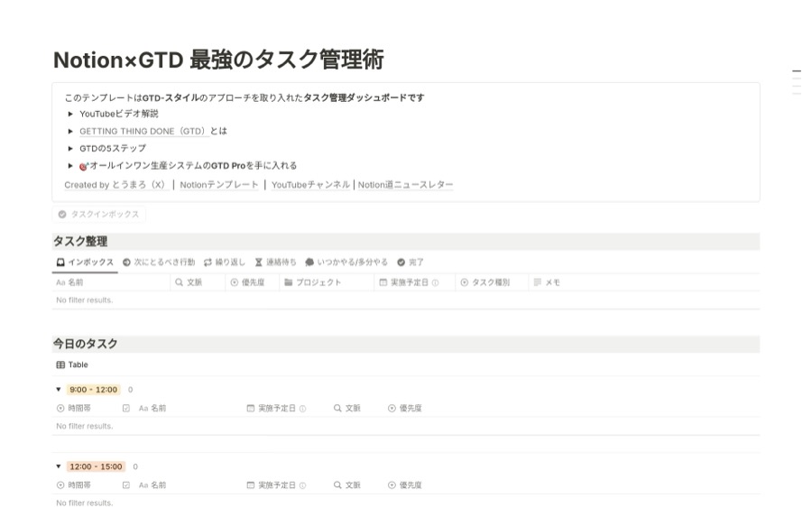
Task: Click the target emoji before オールインワン生産システム
Action: click(84, 166)
